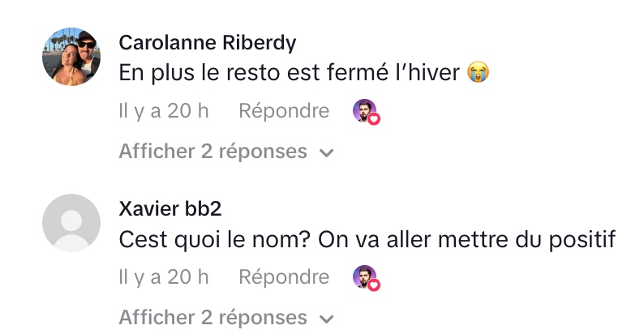Click creator avatar badge on Xavier's comment
The image size is (644, 334).
pyautogui.click(x=364, y=276)
